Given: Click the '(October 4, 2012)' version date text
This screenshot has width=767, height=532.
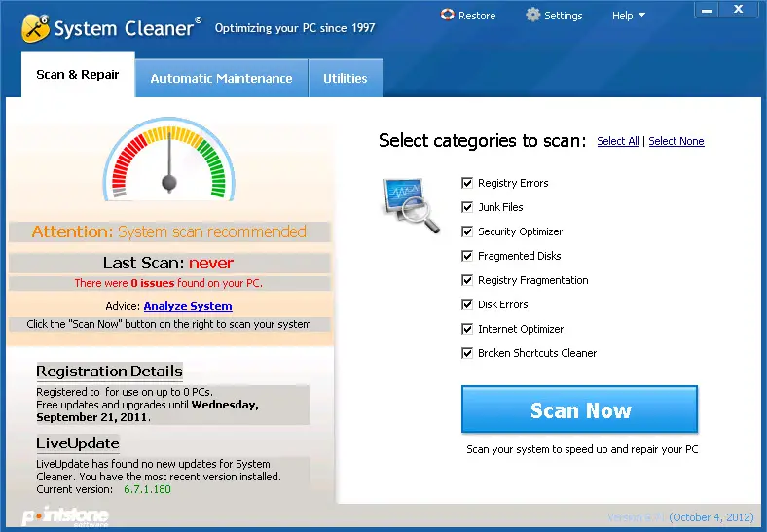Looking at the screenshot, I should [712, 517].
